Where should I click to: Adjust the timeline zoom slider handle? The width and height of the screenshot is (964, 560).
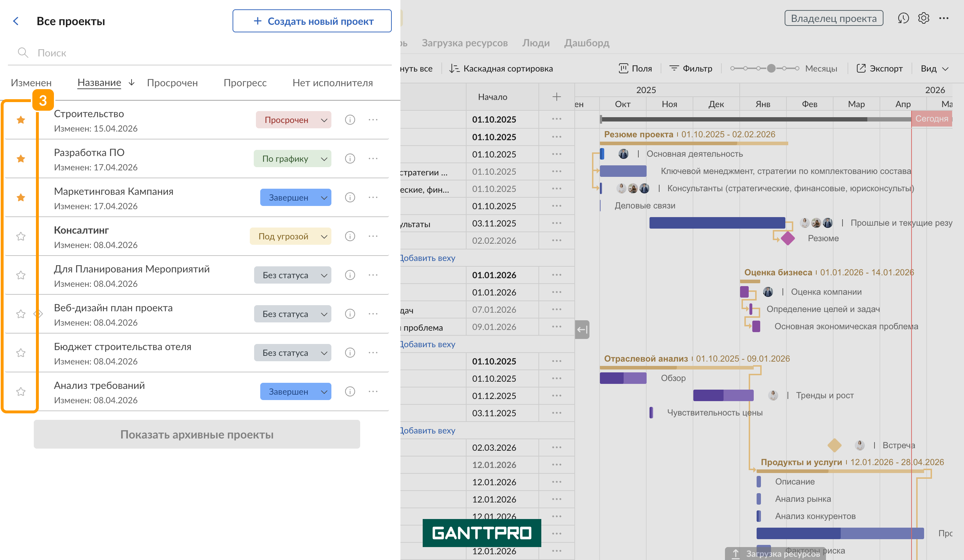click(x=771, y=68)
